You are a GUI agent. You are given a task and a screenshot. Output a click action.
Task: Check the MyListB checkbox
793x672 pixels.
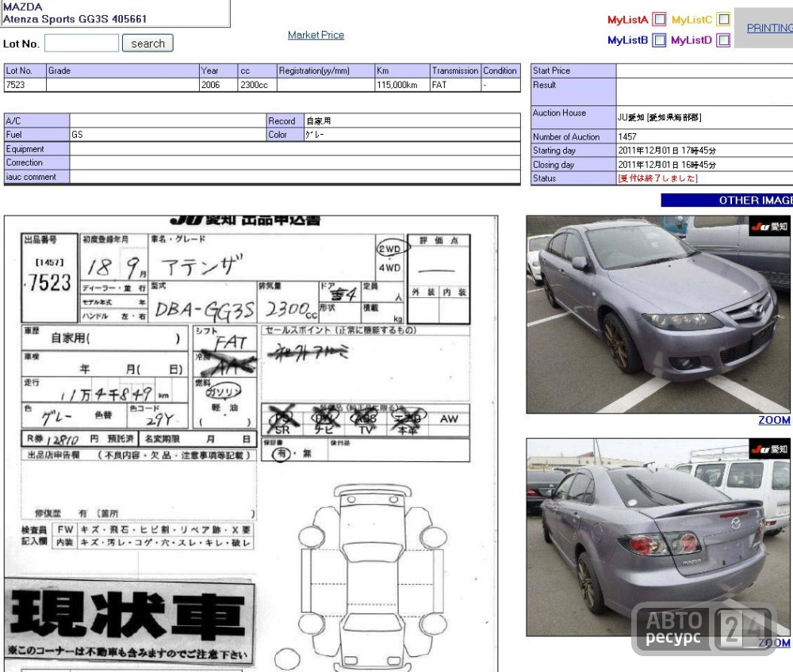coord(659,40)
